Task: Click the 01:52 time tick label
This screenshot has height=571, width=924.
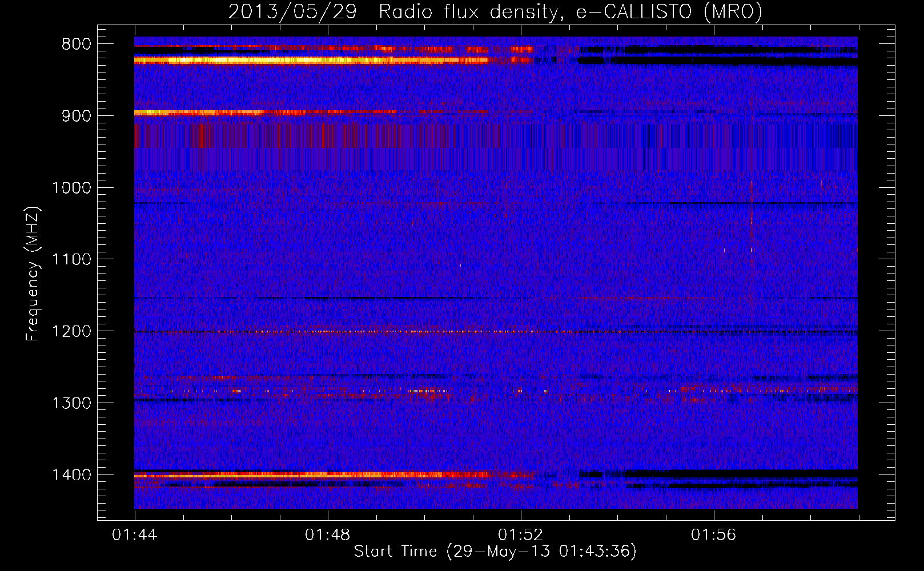Action: pyautogui.click(x=521, y=535)
